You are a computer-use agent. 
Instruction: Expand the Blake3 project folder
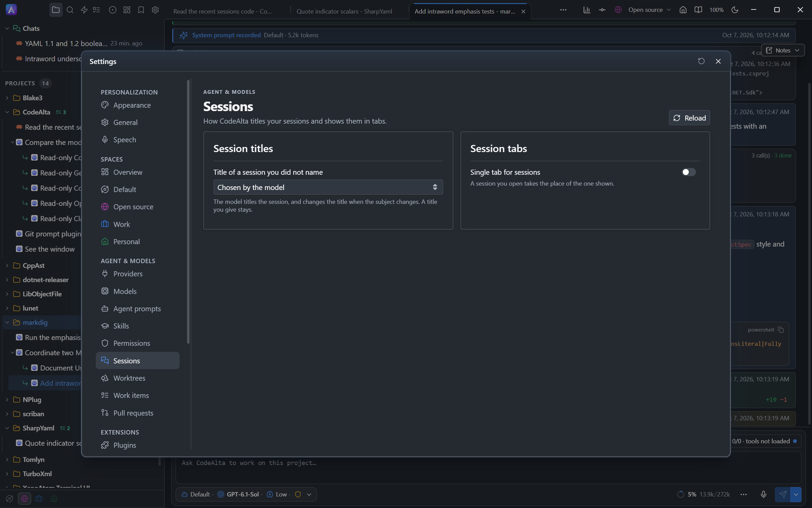pyautogui.click(x=7, y=98)
